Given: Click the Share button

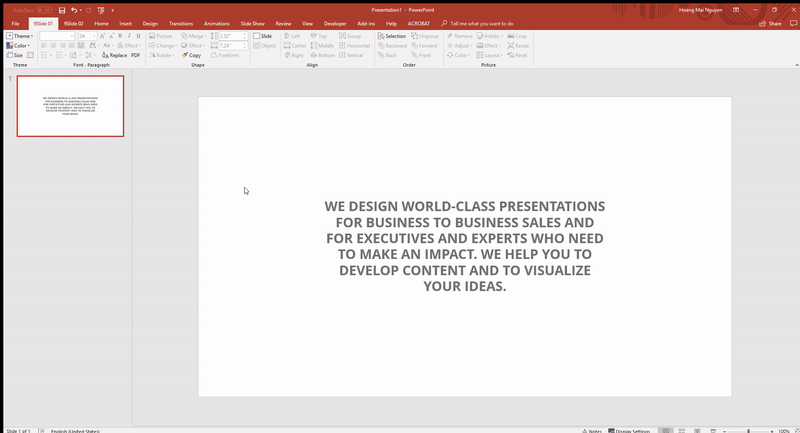Looking at the screenshot, I should [x=770, y=23].
